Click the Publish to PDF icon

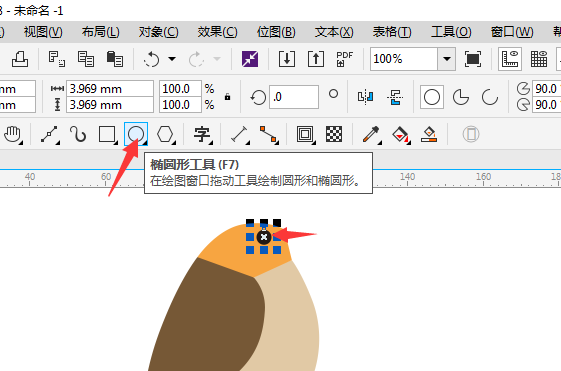[x=345, y=59]
